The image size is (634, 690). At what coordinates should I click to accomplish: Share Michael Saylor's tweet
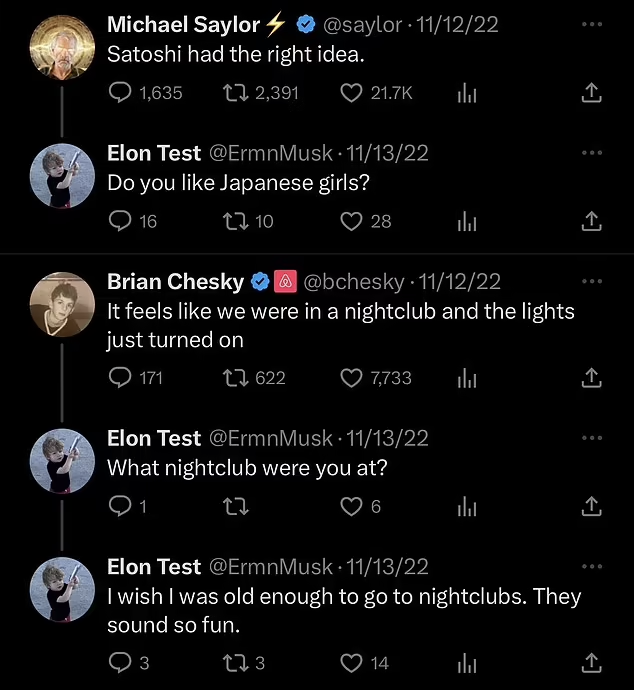pyautogui.click(x=591, y=93)
